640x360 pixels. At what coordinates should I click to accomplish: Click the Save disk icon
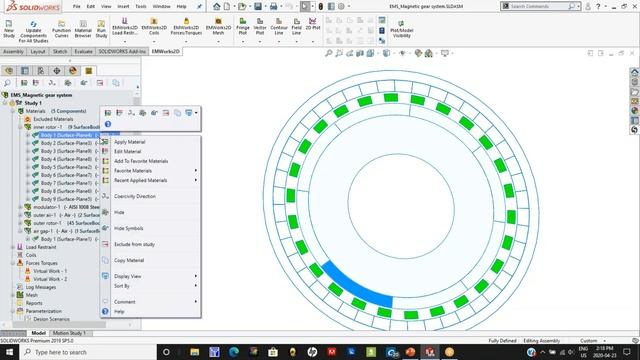click(258, 6)
